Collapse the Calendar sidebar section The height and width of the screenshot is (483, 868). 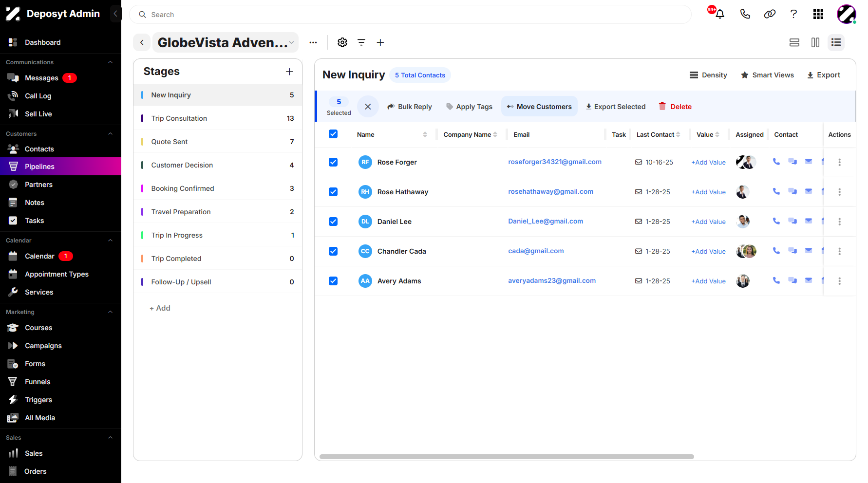click(110, 241)
